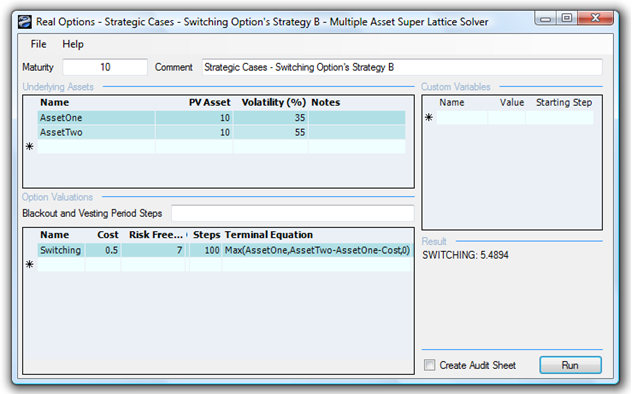Click the AssetOne Notes cell

coord(357,118)
